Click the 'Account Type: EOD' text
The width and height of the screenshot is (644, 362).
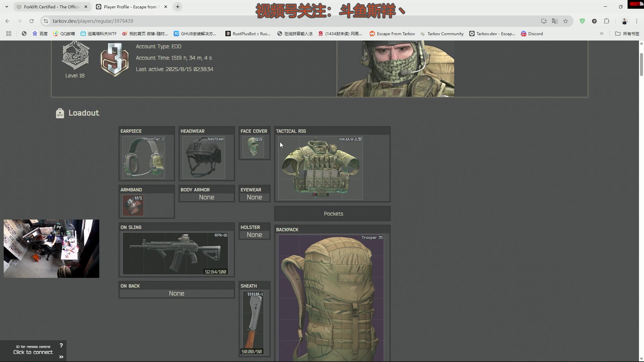(158, 47)
